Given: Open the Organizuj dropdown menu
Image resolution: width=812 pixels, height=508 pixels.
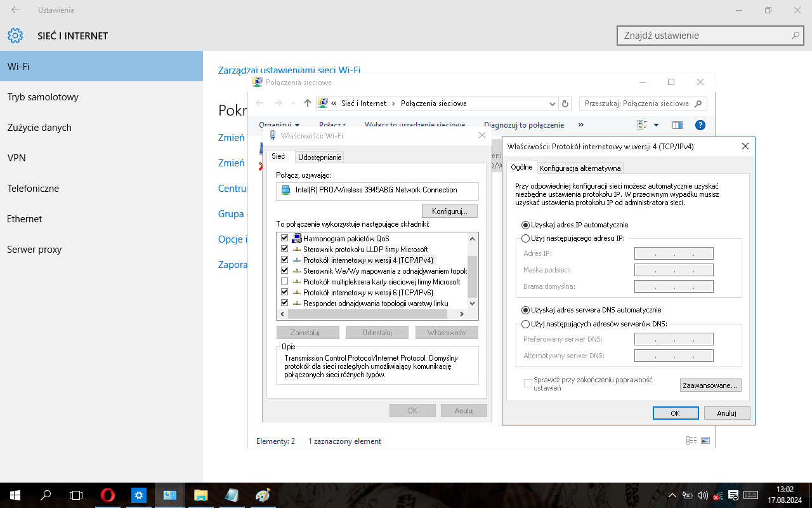Looking at the screenshot, I should 279,125.
